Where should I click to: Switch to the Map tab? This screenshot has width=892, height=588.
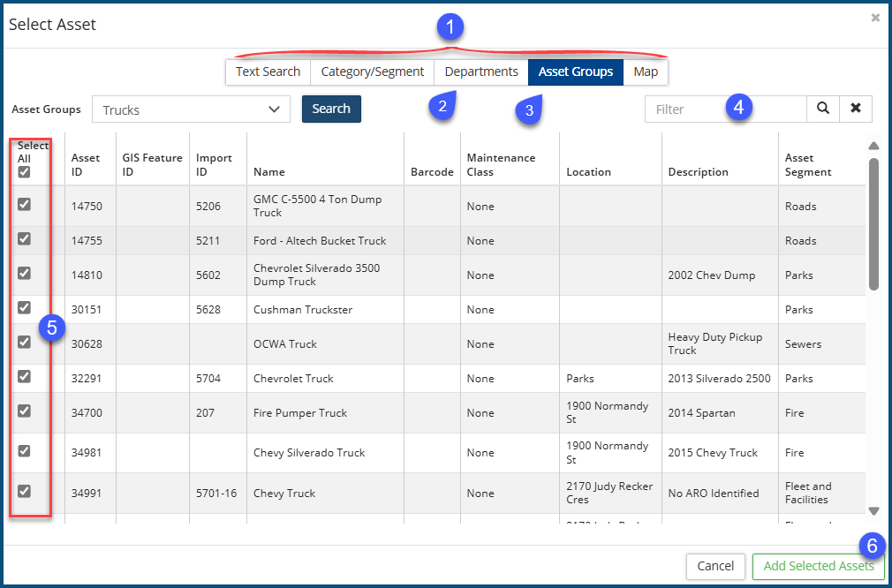(646, 72)
